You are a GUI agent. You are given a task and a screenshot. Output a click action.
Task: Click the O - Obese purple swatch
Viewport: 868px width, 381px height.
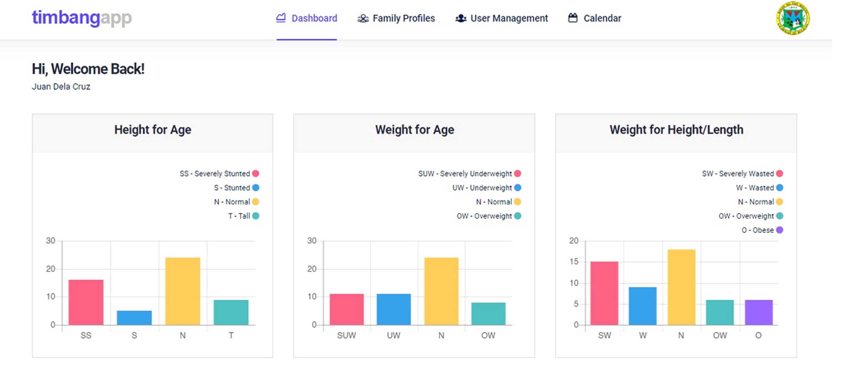(779, 230)
